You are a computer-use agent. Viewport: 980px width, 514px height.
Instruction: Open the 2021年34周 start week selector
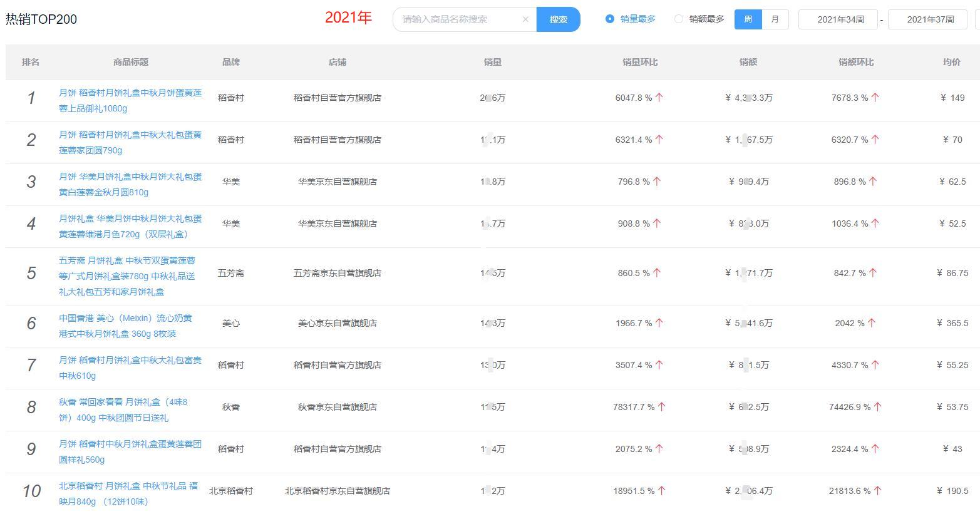tap(838, 19)
